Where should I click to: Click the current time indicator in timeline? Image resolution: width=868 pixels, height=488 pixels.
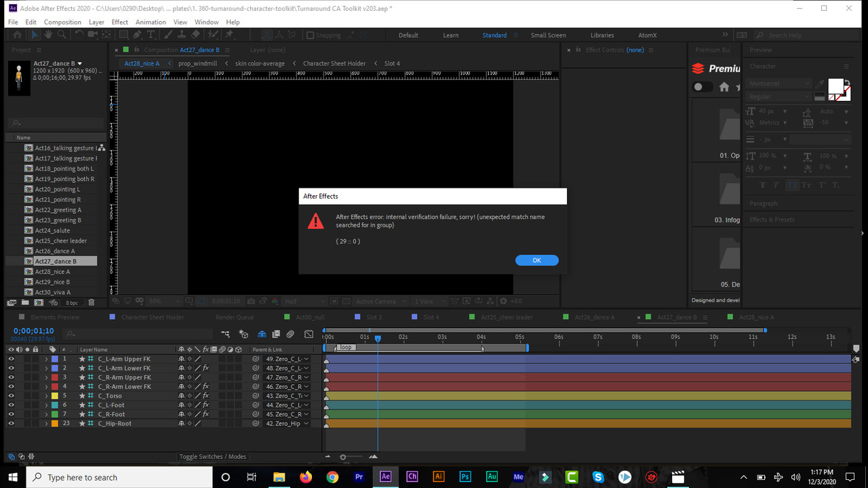(378, 338)
